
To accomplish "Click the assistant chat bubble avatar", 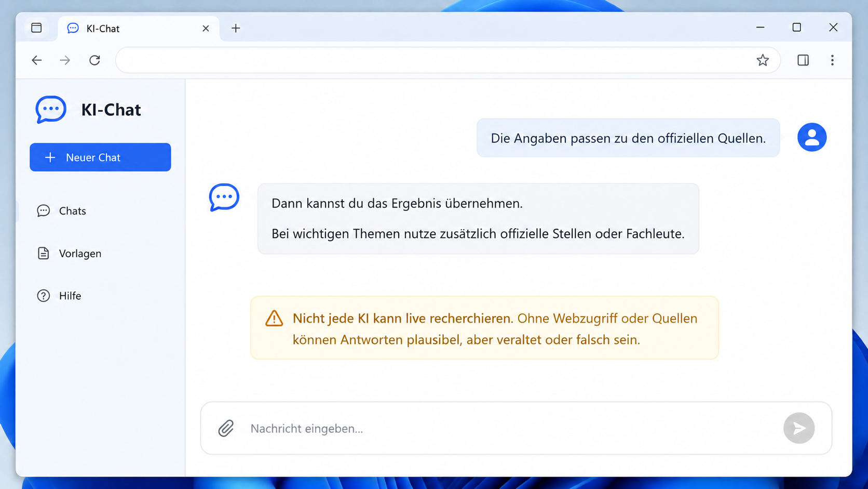I will 224,197.
